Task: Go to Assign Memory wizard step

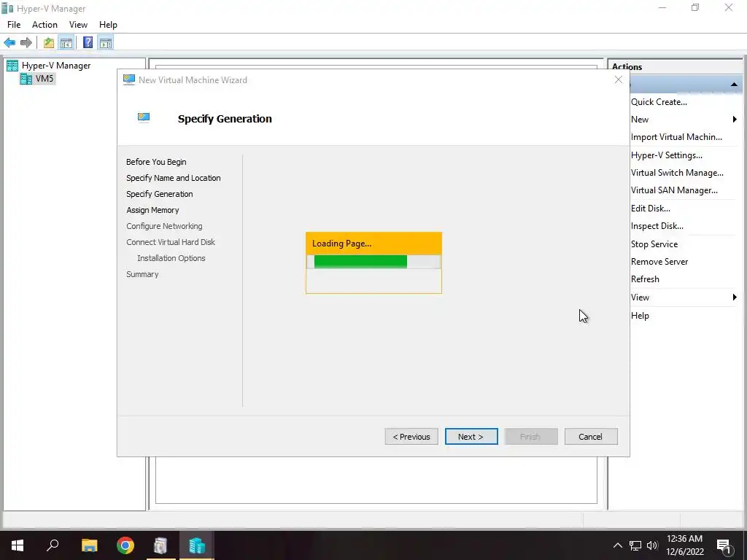Action: click(152, 210)
